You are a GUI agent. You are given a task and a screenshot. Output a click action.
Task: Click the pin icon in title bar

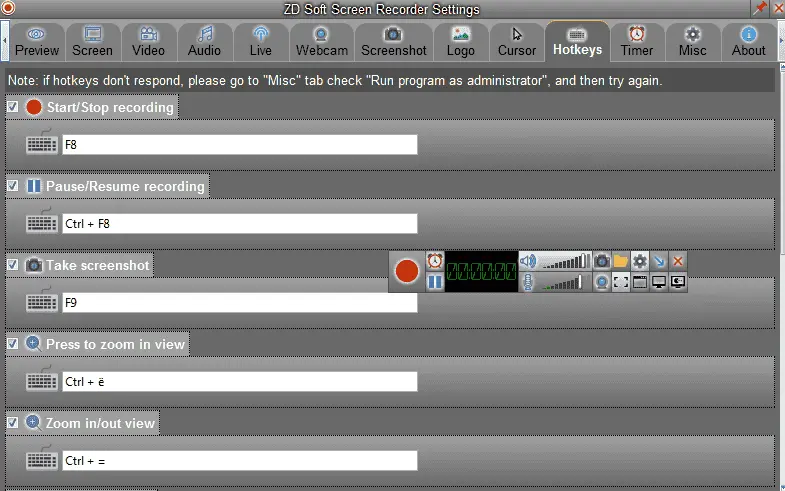tap(760, 7)
